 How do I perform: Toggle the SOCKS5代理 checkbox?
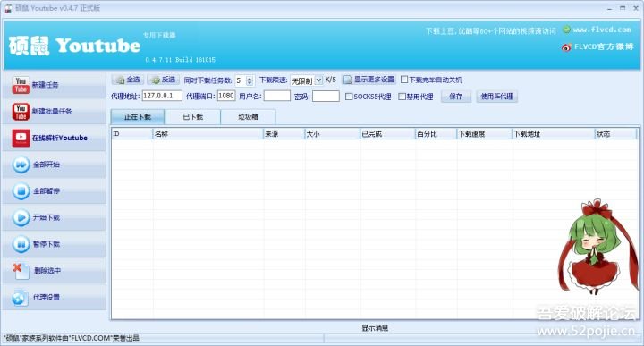coord(349,97)
